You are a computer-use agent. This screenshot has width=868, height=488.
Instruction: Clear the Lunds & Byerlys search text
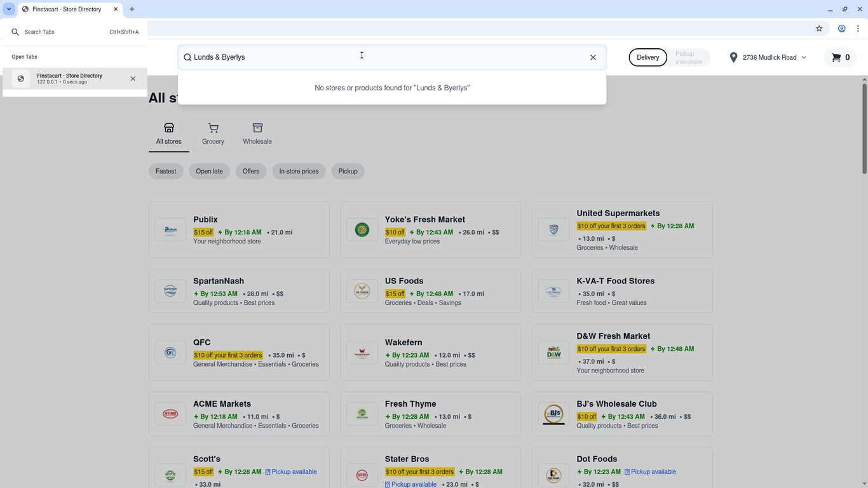pos(593,57)
